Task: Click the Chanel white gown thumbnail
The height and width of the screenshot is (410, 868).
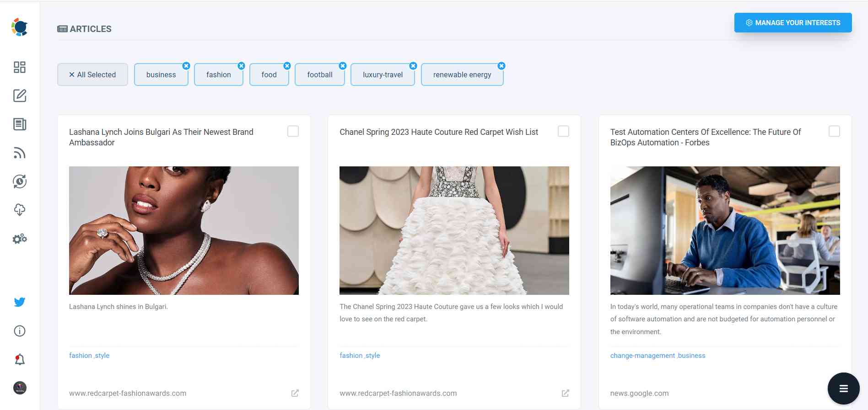Action: [454, 230]
